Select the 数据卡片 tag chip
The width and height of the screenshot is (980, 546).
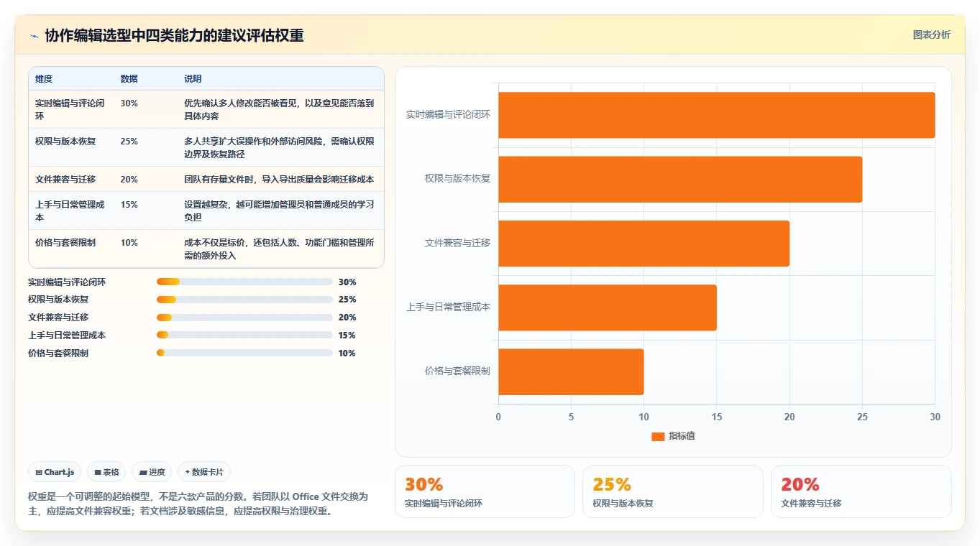point(204,472)
